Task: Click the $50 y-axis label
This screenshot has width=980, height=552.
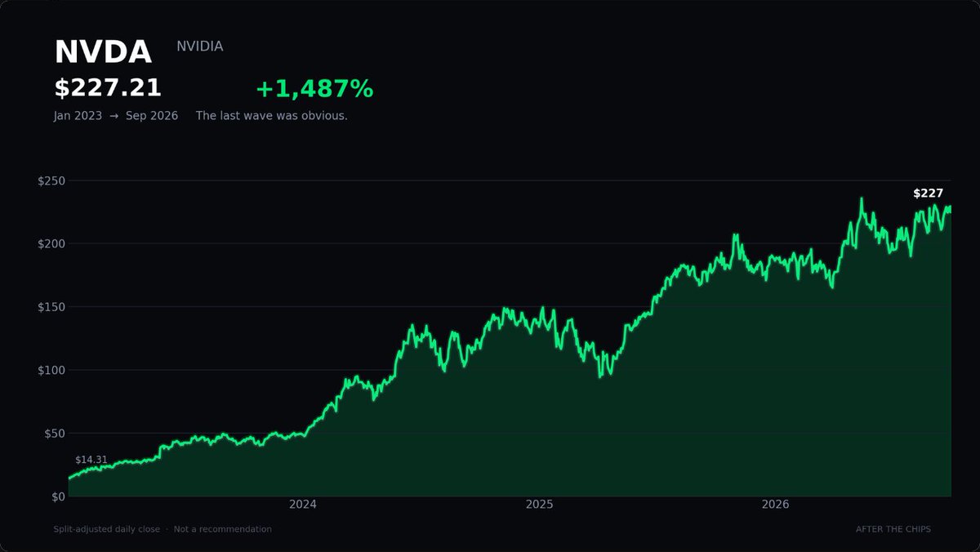Action: tap(55, 434)
